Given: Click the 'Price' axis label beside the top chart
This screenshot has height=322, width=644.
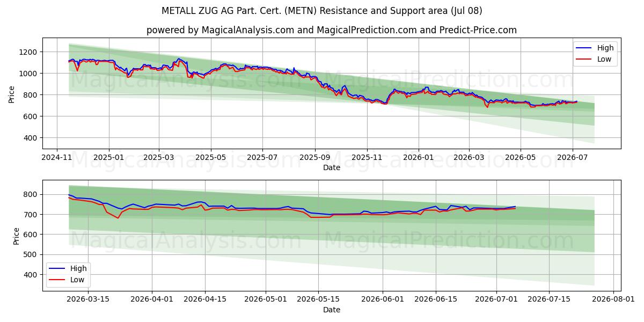Looking at the screenshot, I should [x=12, y=93].
